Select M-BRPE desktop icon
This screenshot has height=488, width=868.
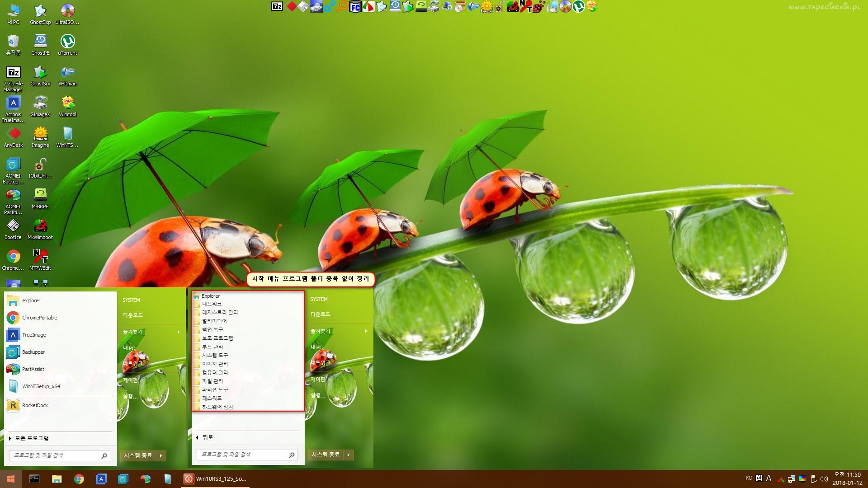click(40, 199)
